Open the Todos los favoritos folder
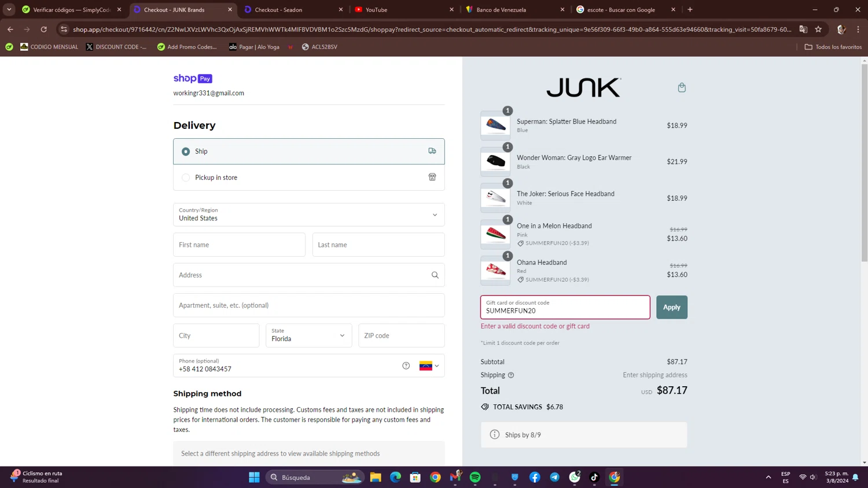Image resolution: width=868 pixels, height=488 pixels. [833, 47]
